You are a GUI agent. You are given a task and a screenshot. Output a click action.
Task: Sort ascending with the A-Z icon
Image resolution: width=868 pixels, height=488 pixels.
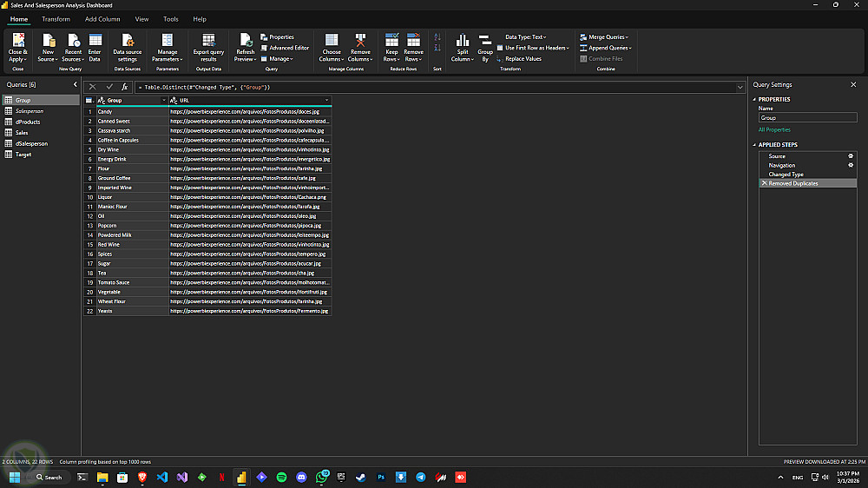click(x=437, y=37)
